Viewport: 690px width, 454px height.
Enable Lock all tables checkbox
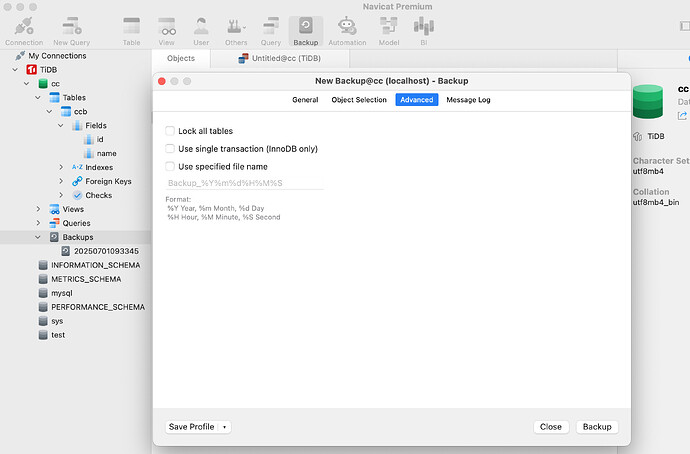pos(170,131)
